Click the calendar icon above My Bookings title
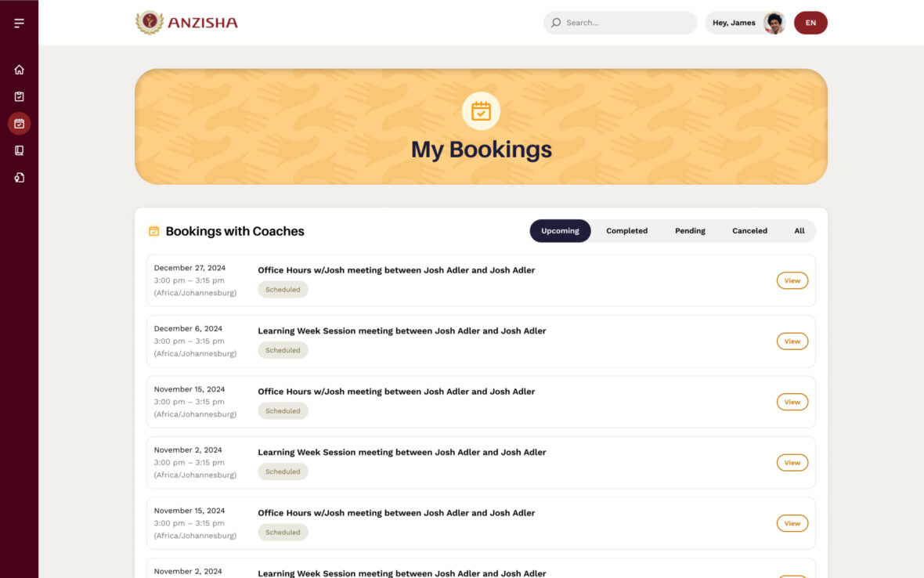The image size is (924, 578). pos(481,110)
